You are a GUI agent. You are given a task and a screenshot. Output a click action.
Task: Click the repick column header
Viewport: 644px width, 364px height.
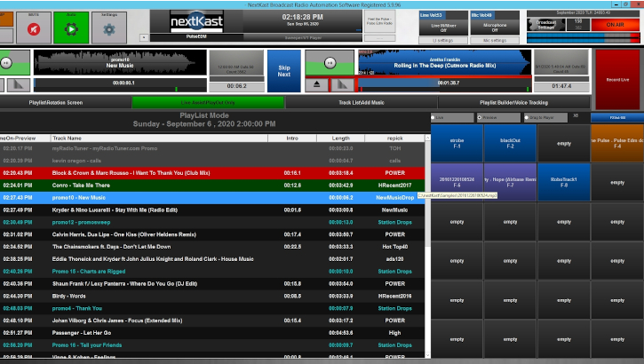[x=394, y=138]
